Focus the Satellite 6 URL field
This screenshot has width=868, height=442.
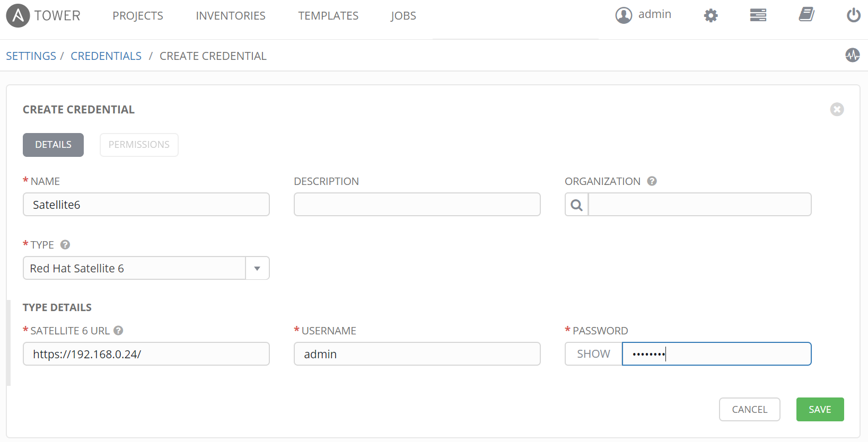coord(146,354)
